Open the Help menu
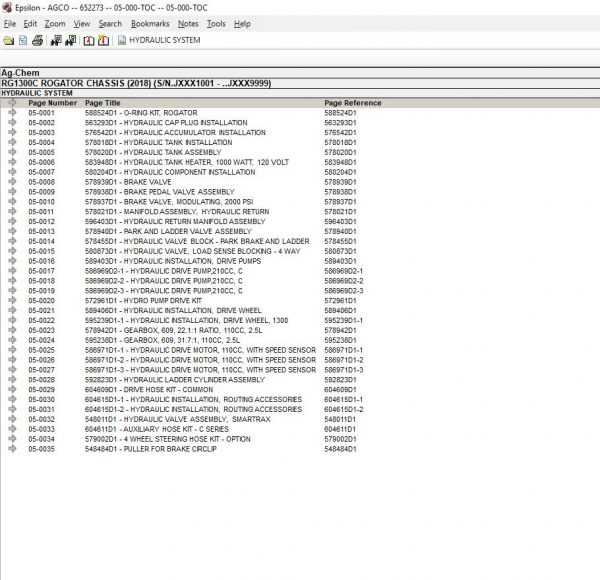The image size is (600, 580). [x=242, y=24]
